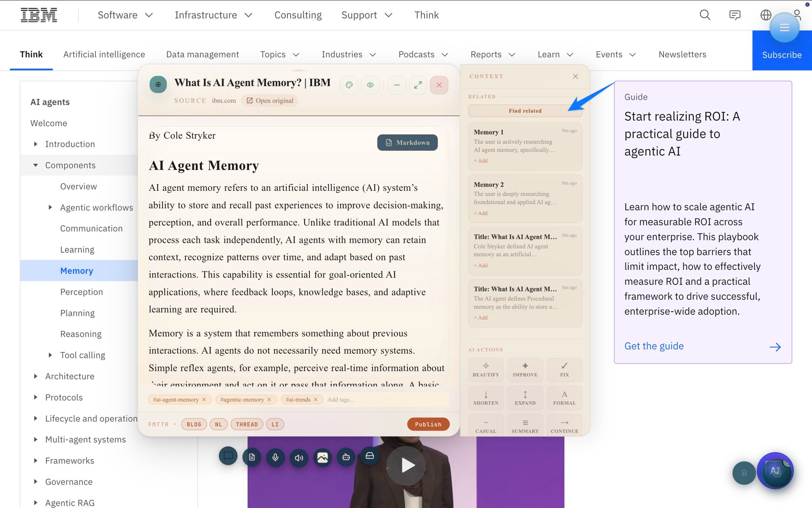Screen dimensions: 812x508
Task: Expand the panel with the fullscreen arrows icon
Action: pyautogui.click(x=418, y=85)
